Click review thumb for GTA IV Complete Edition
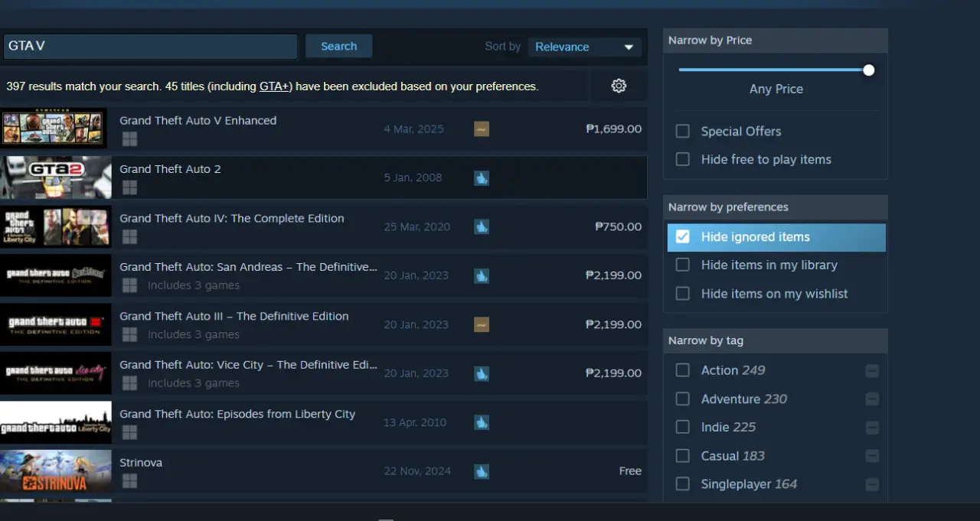 tap(481, 226)
